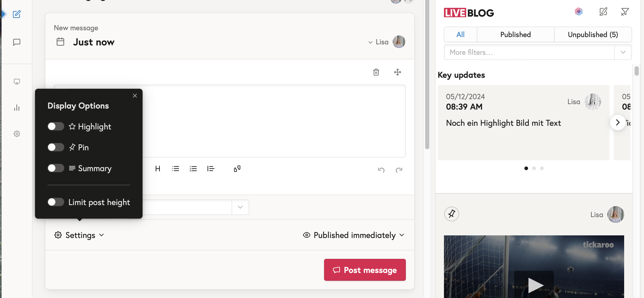Go to next key update slide
This screenshot has width=644, height=298.
point(618,122)
